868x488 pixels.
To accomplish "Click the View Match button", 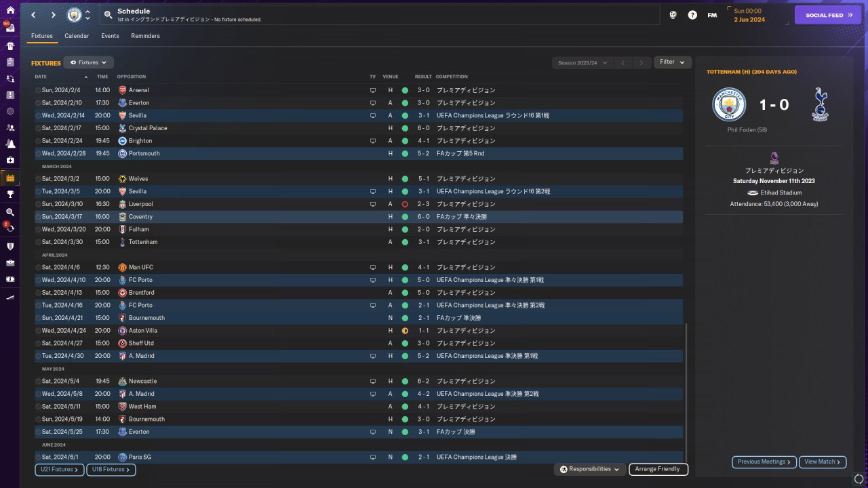I will coord(823,462).
